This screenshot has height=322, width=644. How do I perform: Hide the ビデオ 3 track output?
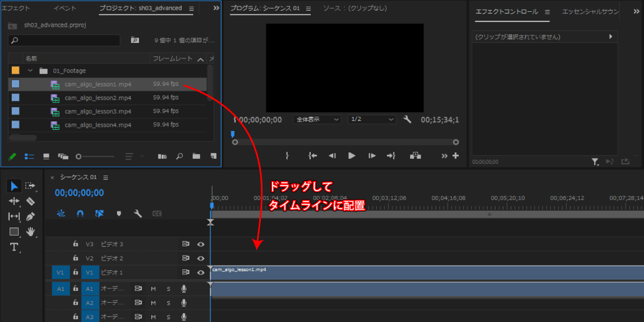click(201, 244)
